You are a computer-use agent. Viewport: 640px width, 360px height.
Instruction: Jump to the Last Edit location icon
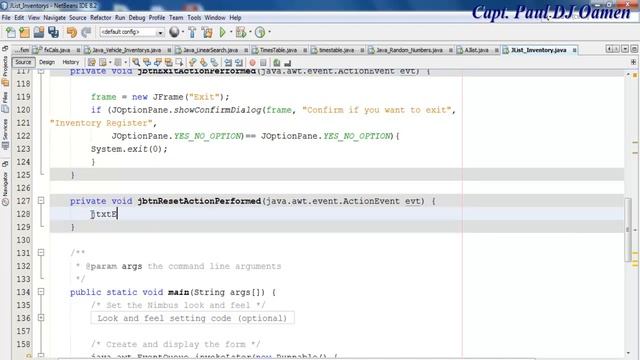92,62
